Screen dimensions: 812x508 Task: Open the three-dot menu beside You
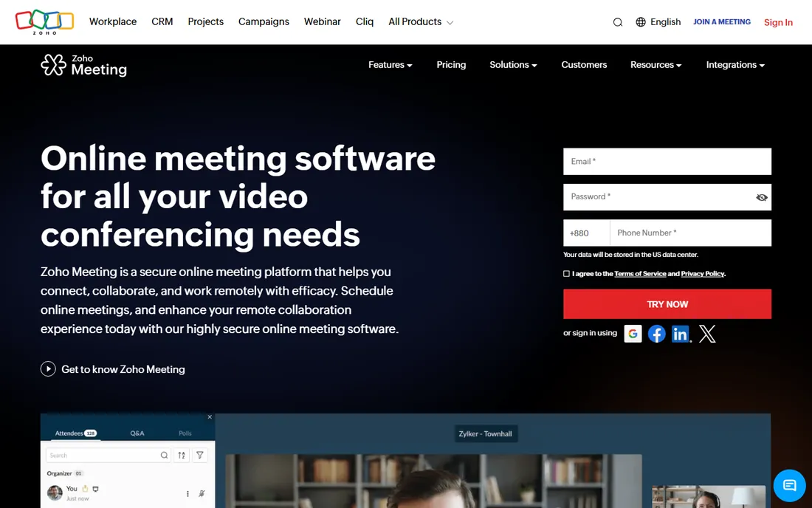[x=187, y=493]
